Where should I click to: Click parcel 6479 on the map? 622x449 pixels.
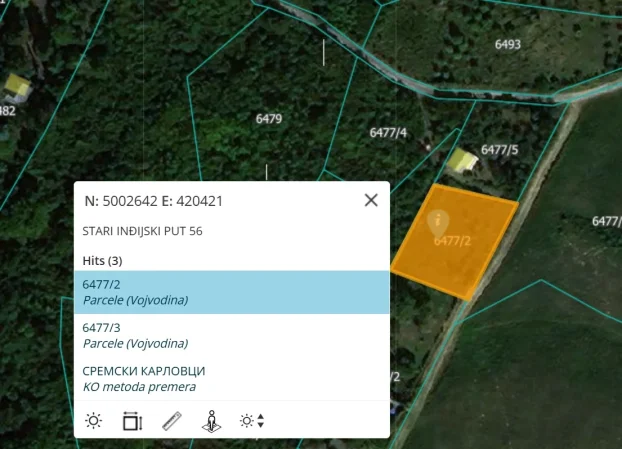(x=268, y=118)
